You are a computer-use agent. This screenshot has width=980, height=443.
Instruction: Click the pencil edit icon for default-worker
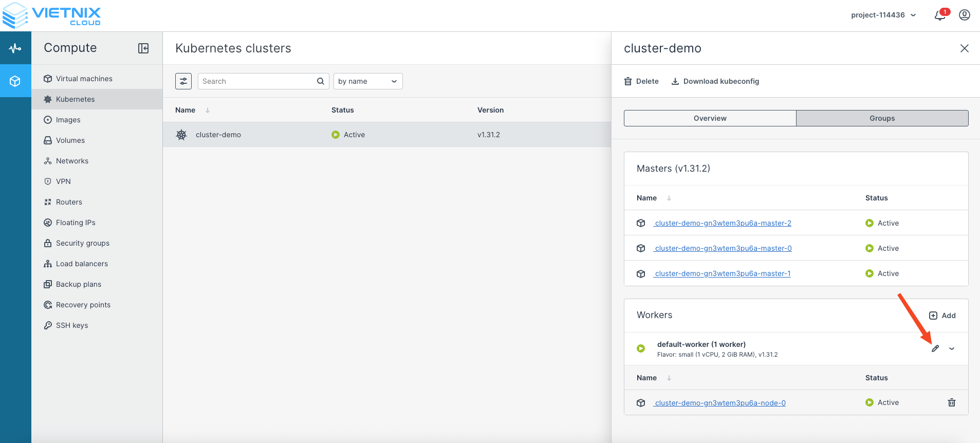(x=935, y=348)
